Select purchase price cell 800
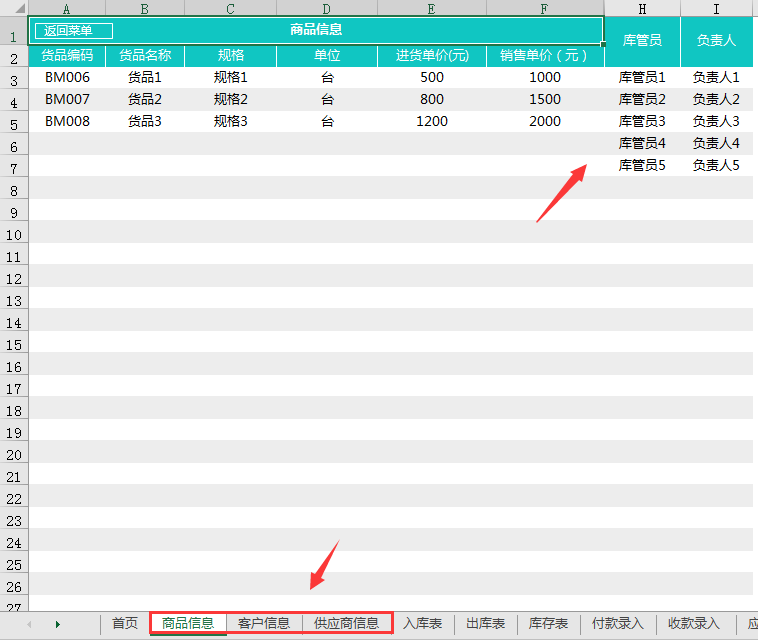 tap(432, 100)
